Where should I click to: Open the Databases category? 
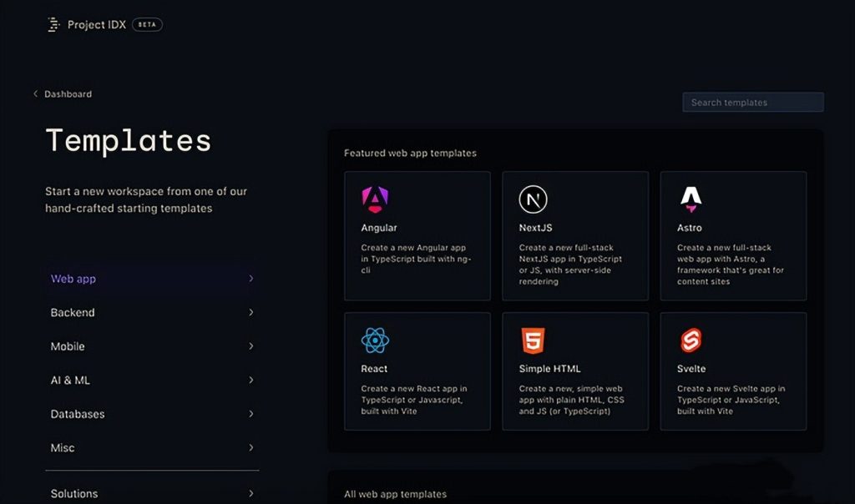pos(78,414)
